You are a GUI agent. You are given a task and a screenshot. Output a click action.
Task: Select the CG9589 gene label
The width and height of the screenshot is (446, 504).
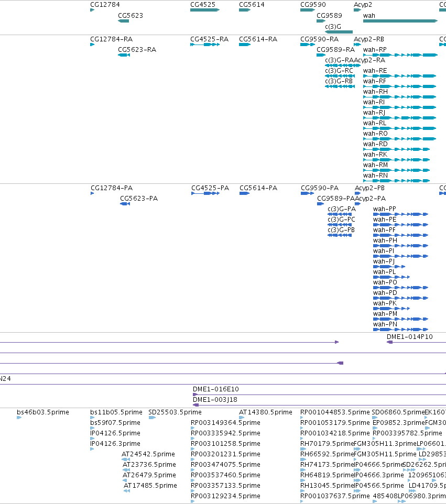tap(329, 15)
